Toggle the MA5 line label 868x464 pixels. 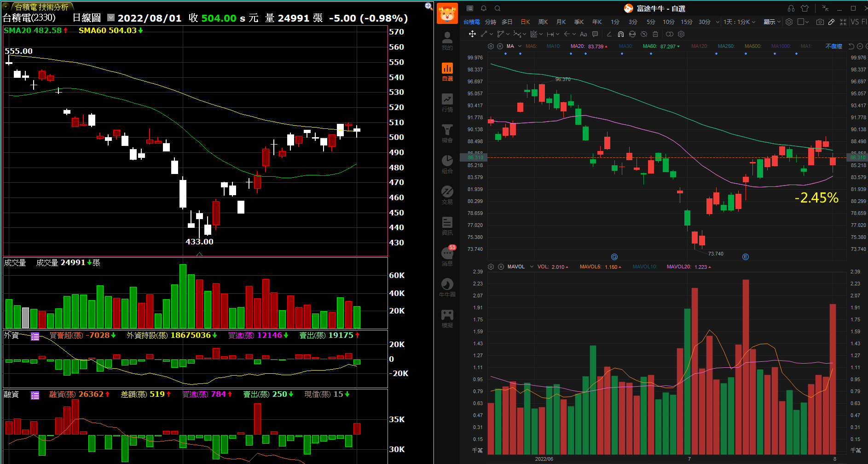point(531,46)
